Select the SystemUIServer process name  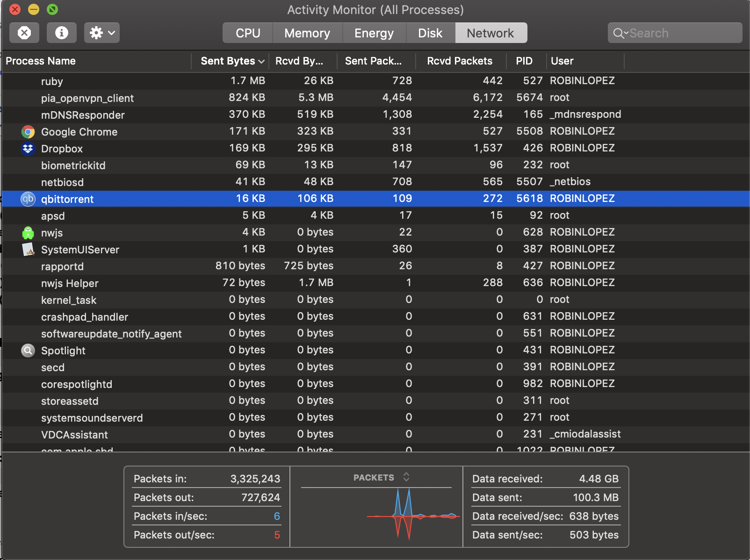coord(80,250)
